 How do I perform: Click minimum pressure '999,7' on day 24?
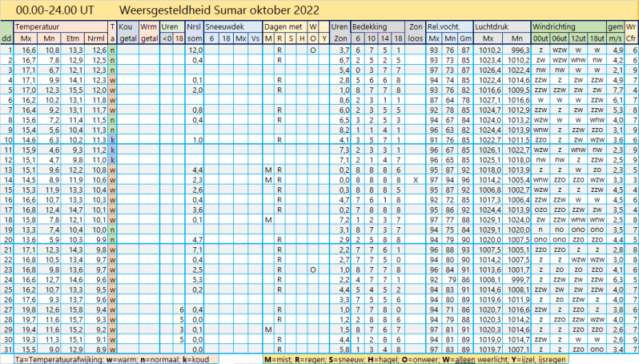pos(520,280)
